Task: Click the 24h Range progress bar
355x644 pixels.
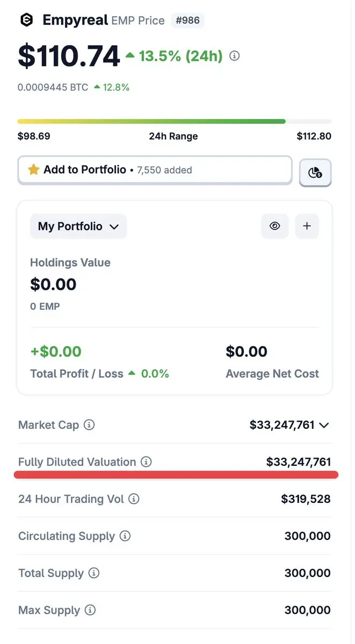Action: click(x=175, y=121)
